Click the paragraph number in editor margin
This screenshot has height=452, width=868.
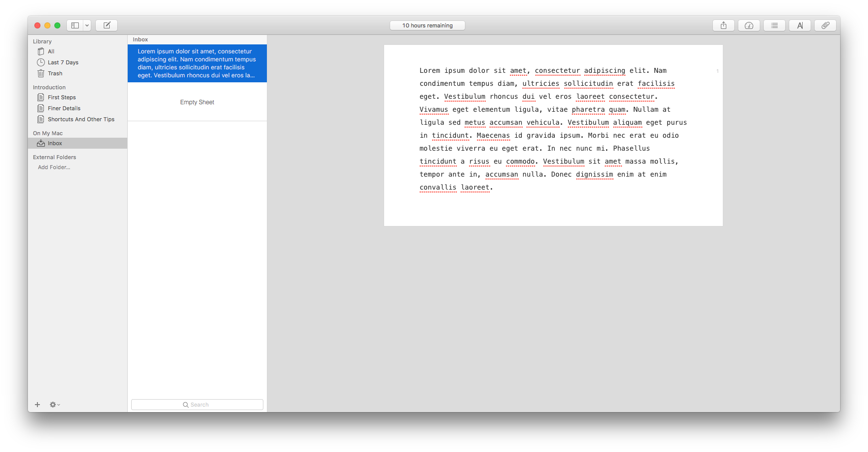point(717,71)
